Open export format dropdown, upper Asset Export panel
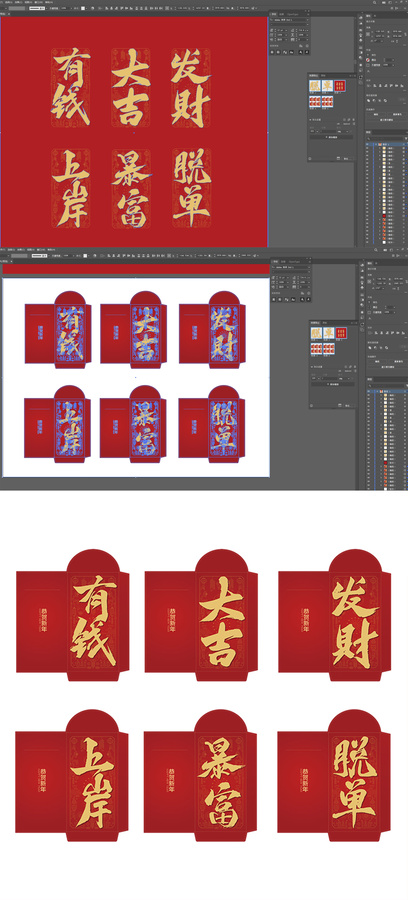Screen dimensions: 408x900 pyautogui.click(x=347, y=131)
